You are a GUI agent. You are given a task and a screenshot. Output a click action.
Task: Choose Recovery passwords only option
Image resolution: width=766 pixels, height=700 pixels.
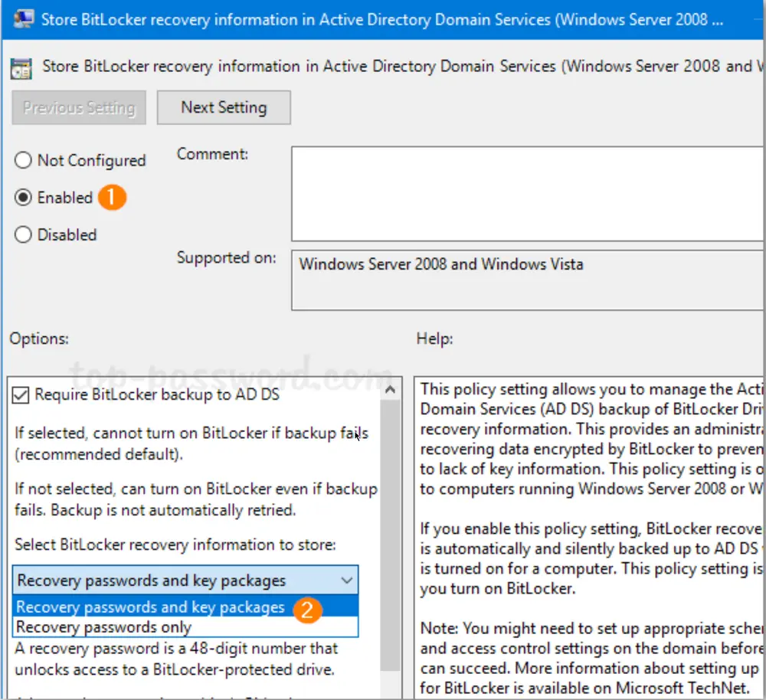(185, 626)
